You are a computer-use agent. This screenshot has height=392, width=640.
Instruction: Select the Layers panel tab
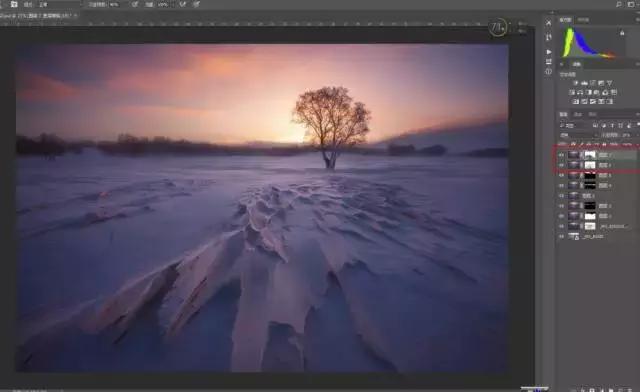tap(563, 114)
